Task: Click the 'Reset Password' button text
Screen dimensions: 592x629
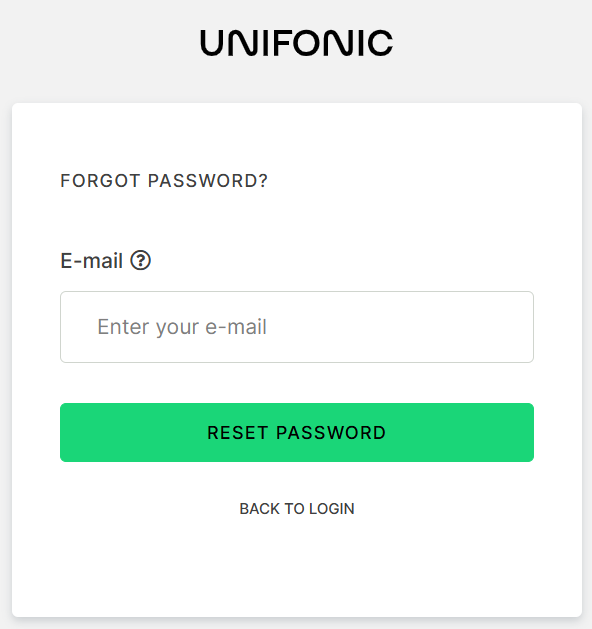Action: pos(296,432)
